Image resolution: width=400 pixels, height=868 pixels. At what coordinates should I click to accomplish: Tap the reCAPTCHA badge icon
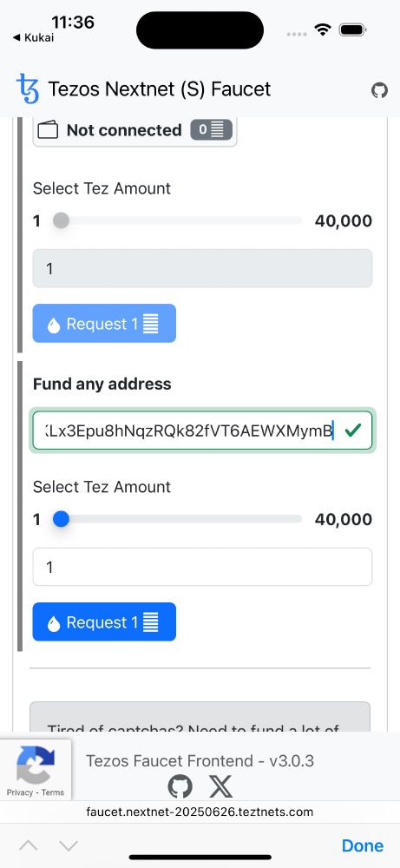click(x=36, y=764)
